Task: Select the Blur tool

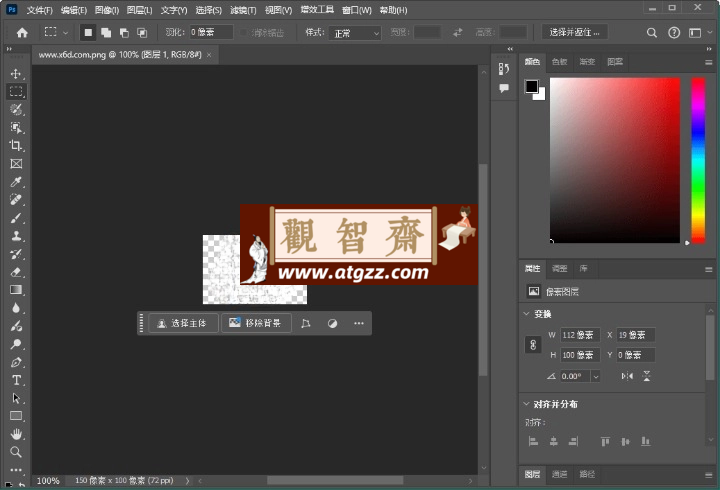Action: [16, 308]
